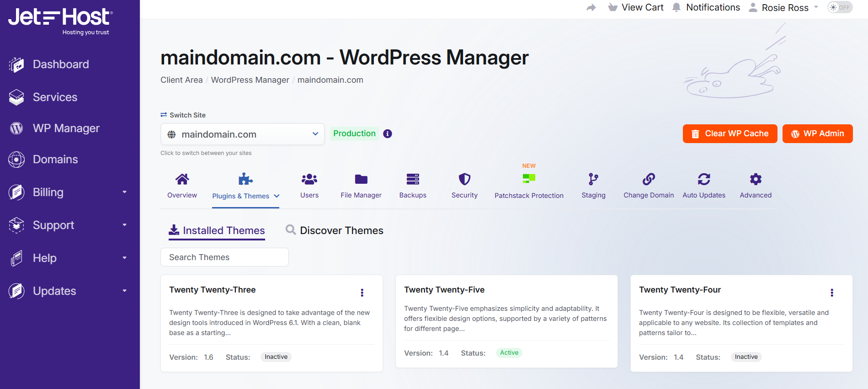This screenshot has width=868, height=389.
Task: Click the Help sidebar icon
Action: pos(16,258)
